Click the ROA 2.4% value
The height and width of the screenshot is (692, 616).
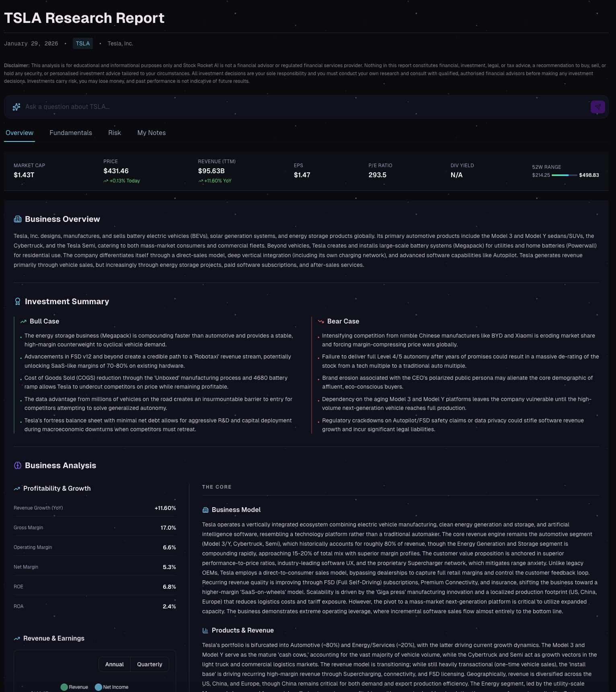169,606
